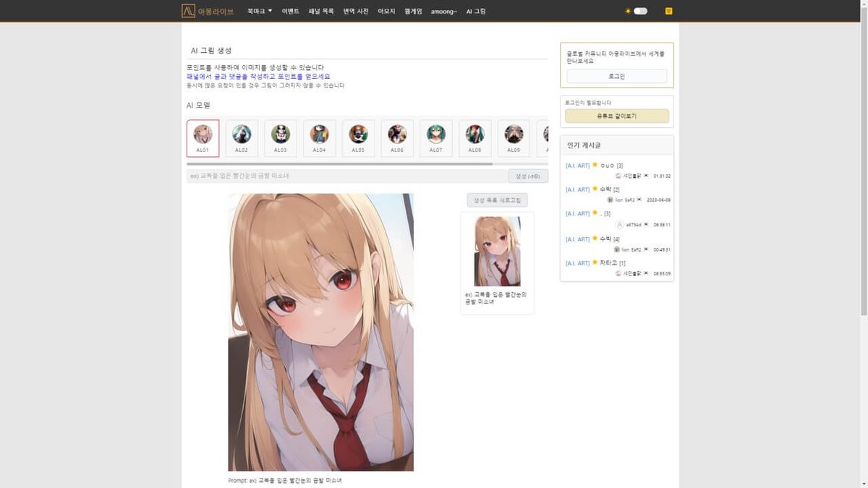The image size is (868, 488).
Task: Click the 생성 목록 새로고침 refresh button
Action: (x=498, y=200)
